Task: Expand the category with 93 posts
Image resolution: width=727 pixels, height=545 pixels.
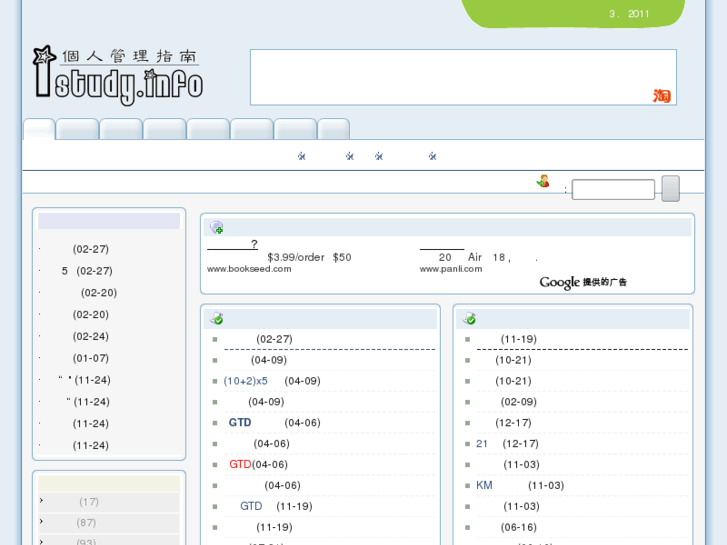Action: tap(86, 542)
